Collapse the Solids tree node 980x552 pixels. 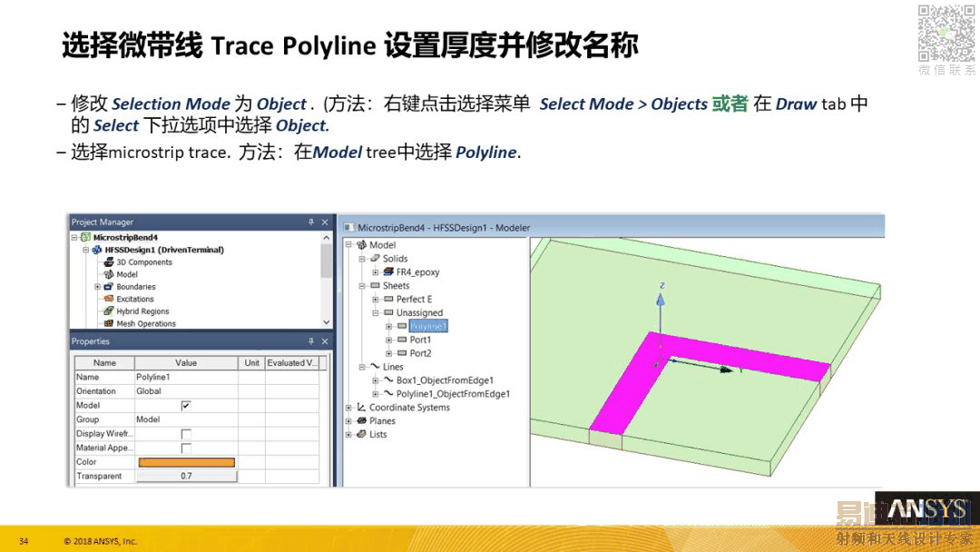(362, 258)
